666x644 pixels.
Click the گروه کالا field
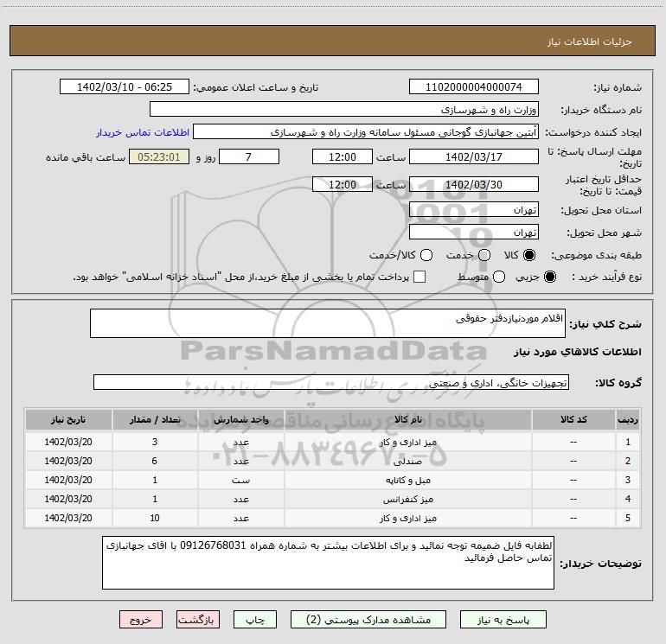[x=331, y=382]
